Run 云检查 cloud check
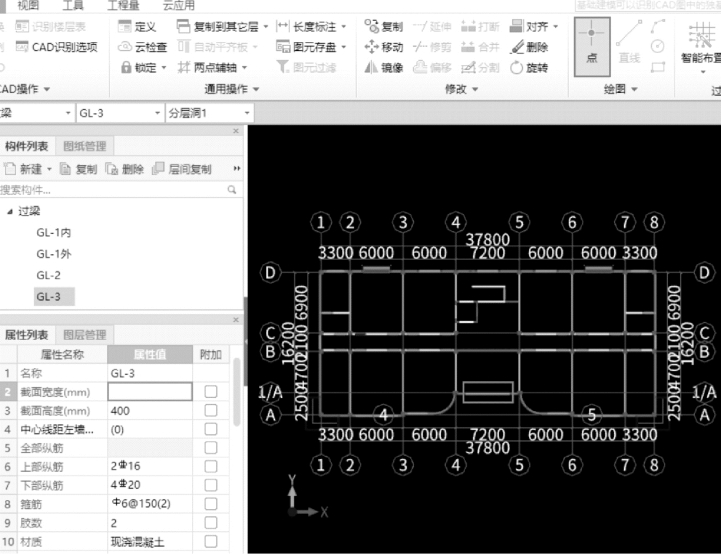 (x=143, y=47)
